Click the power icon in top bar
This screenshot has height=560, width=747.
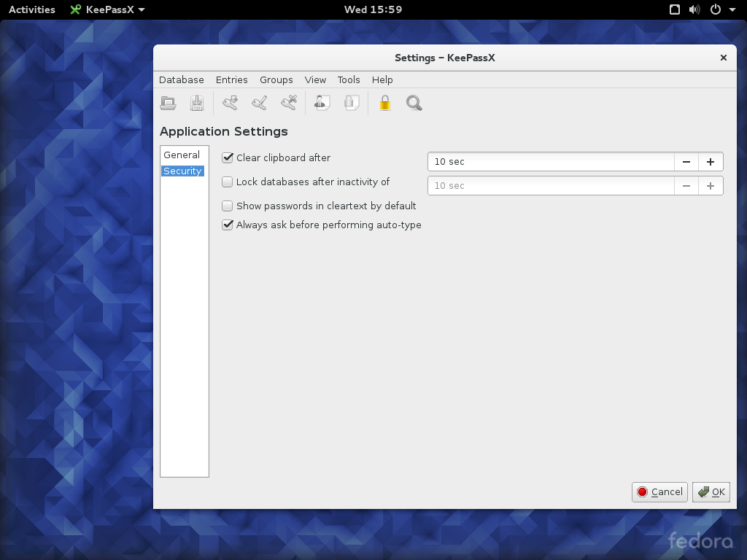pyautogui.click(x=716, y=9)
